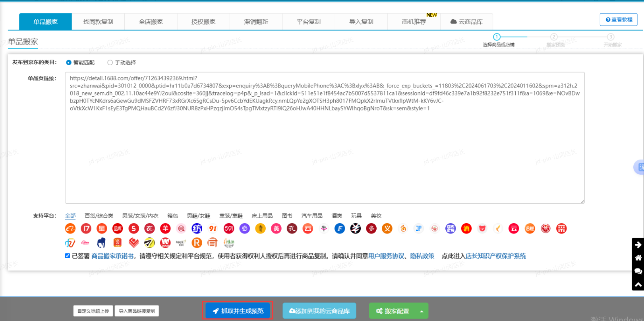Select the red '17' platform icon
This screenshot has width=644, height=321.
point(86,228)
